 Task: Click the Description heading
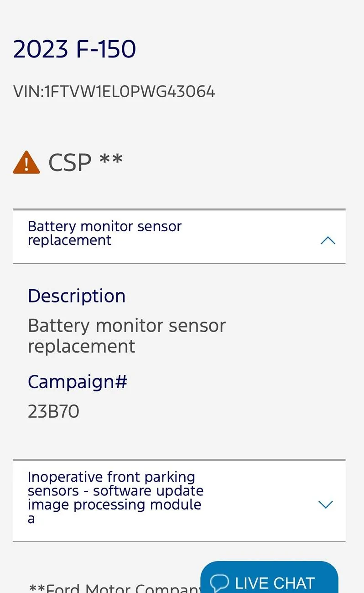coord(77,296)
